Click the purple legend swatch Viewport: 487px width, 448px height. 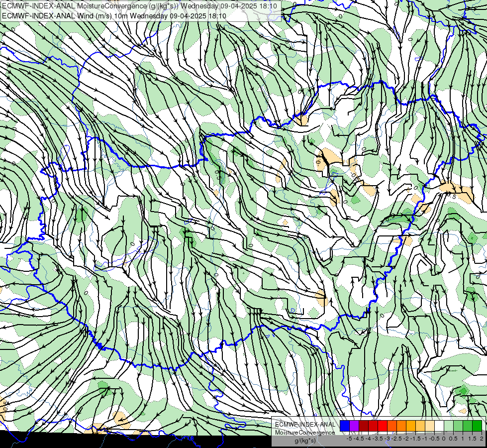354,426
